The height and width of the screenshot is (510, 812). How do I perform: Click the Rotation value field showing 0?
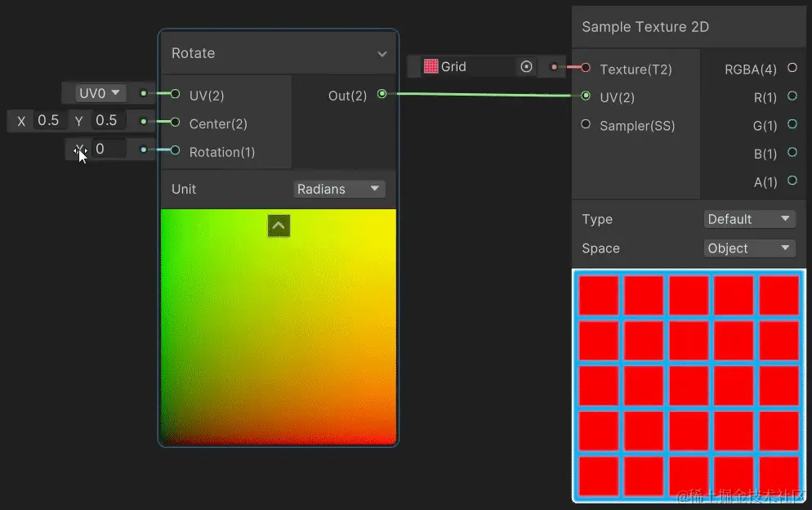108,150
